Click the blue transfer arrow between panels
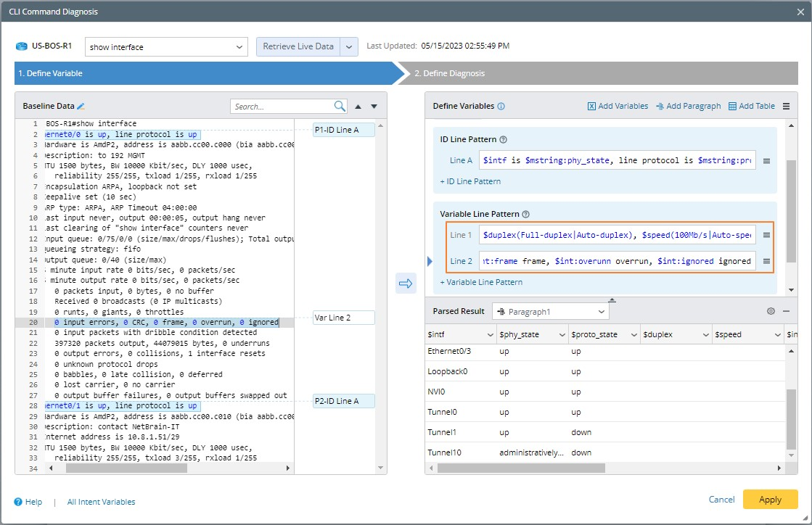Image resolution: width=812 pixels, height=525 pixels. coord(406,284)
